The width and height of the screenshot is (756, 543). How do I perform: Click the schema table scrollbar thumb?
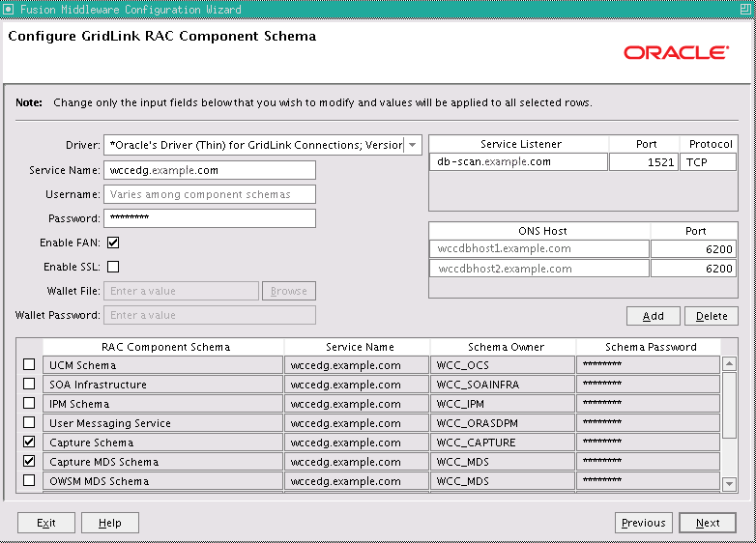tap(730, 405)
